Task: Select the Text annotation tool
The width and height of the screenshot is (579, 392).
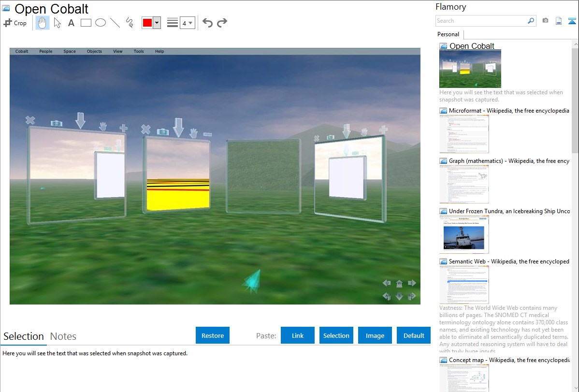Action: coord(71,23)
